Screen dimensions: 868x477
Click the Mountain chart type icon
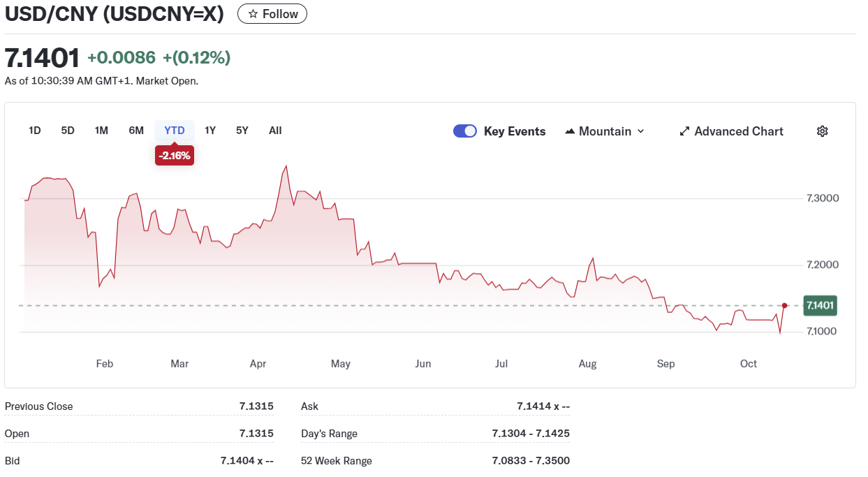pyautogui.click(x=570, y=131)
